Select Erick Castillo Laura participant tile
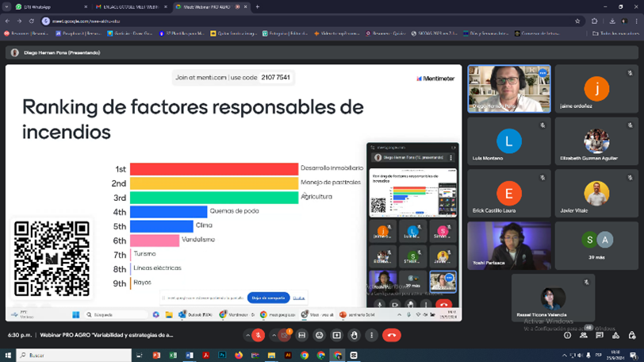The height and width of the screenshot is (362, 644). coord(509,194)
